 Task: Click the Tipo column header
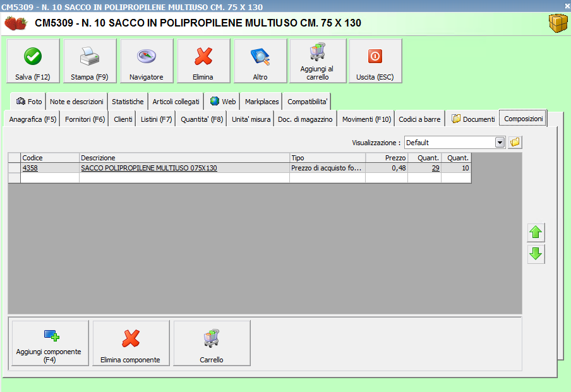click(327, 158)
